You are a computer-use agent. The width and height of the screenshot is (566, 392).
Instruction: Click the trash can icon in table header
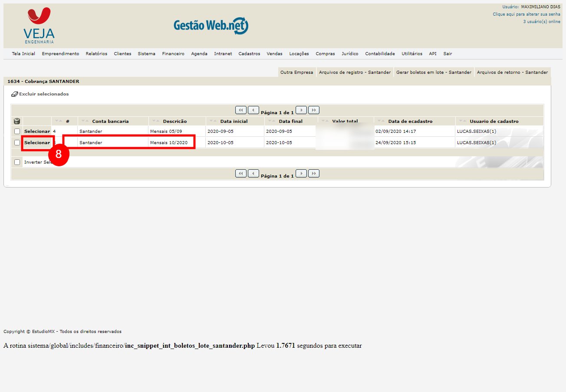(17, 121)
